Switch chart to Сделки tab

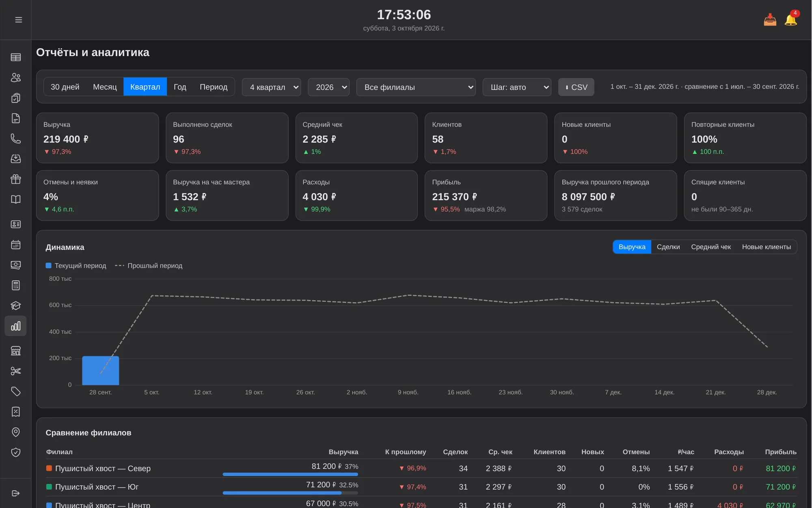pyautogui.click(x=668, y=247)
